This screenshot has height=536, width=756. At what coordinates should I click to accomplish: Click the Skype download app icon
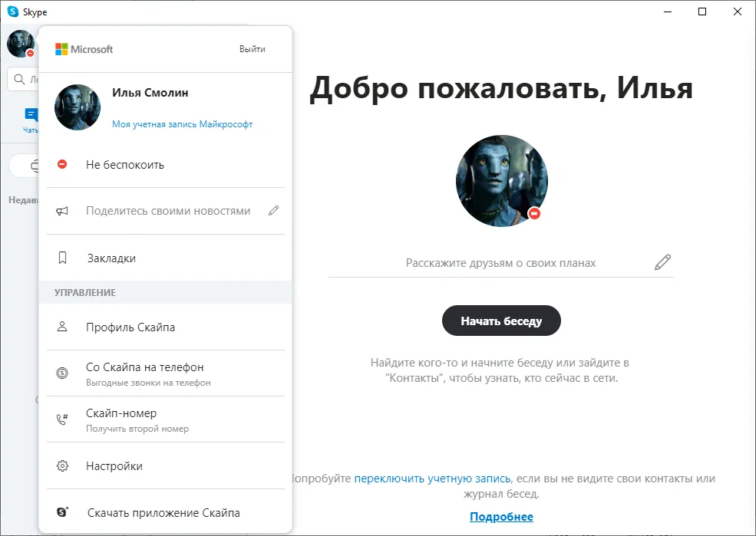pos(63,512)
